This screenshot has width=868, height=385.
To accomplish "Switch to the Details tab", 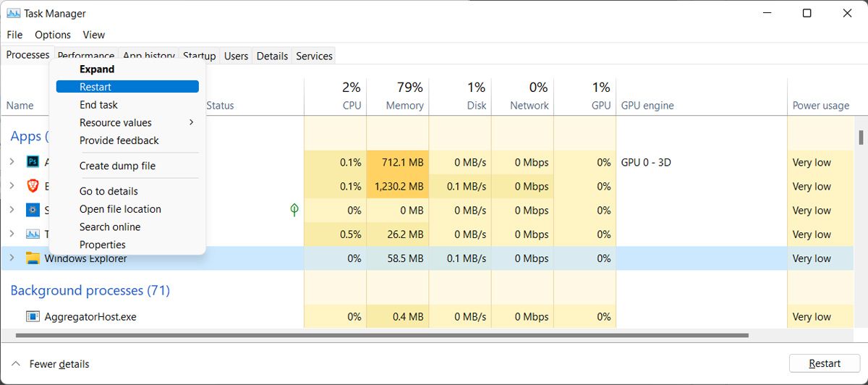I will tap(272, 56).
